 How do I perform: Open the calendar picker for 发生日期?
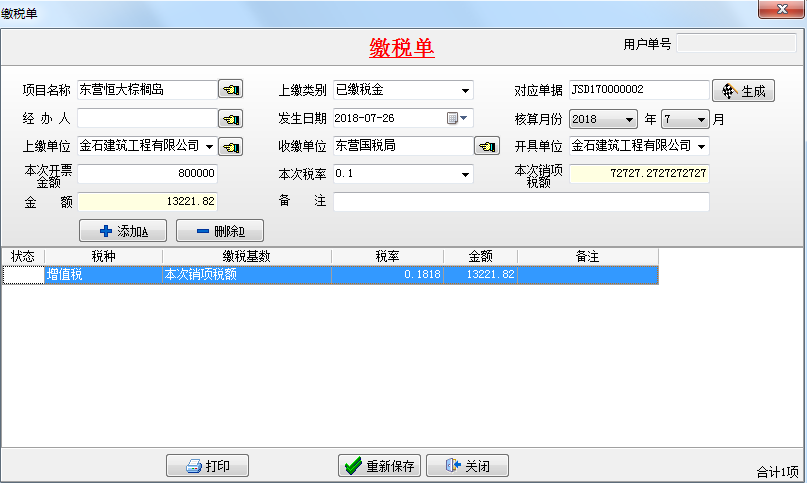(457, 119)
